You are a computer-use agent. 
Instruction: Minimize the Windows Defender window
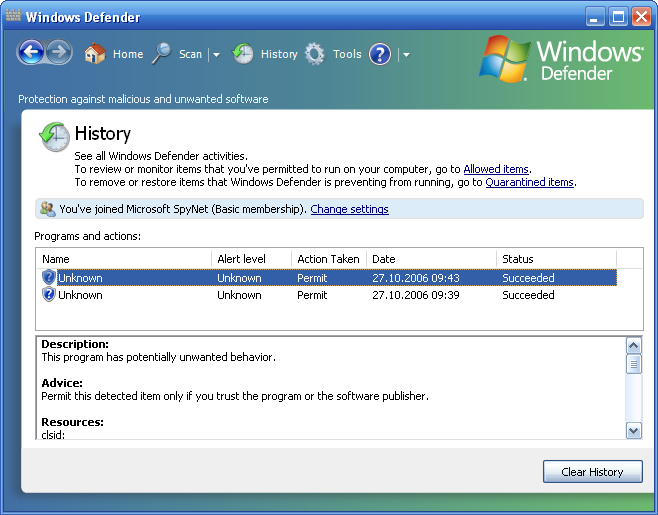(x=595, y=17)
